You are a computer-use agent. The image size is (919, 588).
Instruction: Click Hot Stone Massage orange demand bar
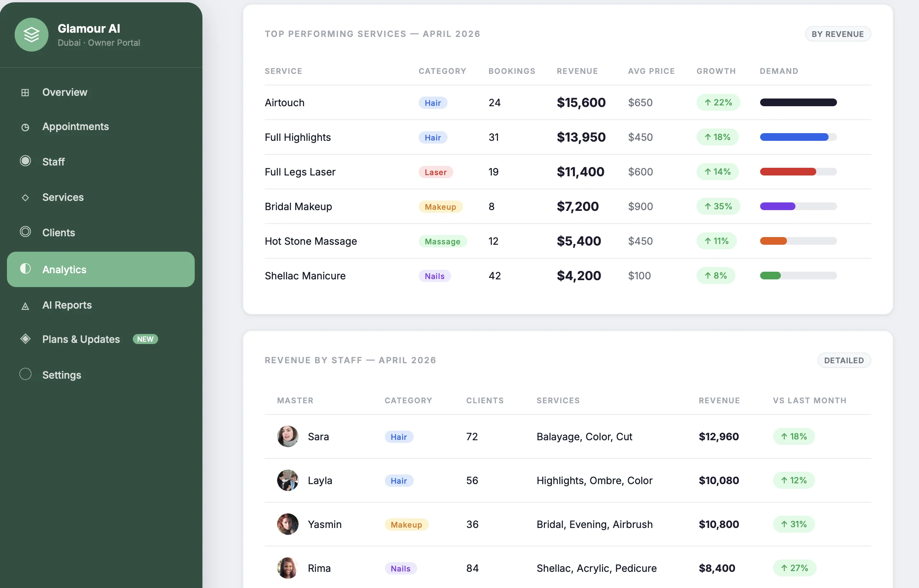tap(774, 241)
